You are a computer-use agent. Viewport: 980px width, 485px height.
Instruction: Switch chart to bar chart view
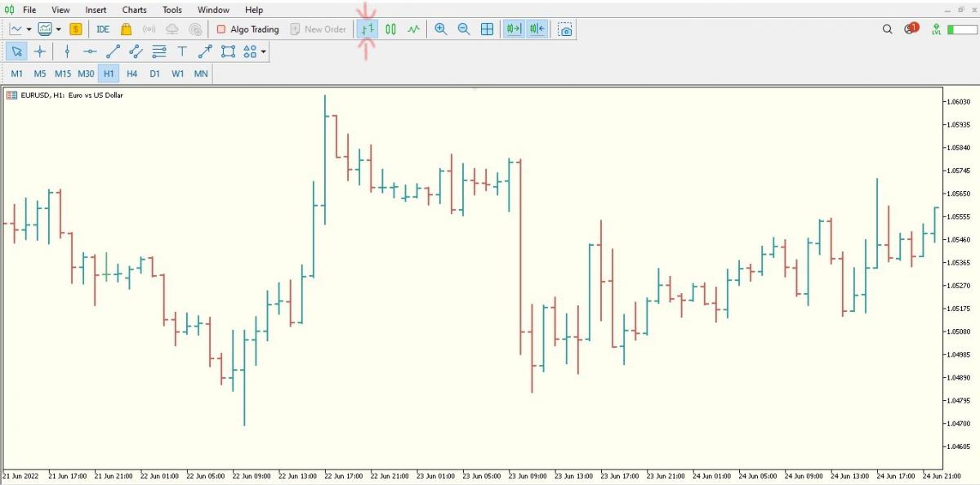(367, 29)
